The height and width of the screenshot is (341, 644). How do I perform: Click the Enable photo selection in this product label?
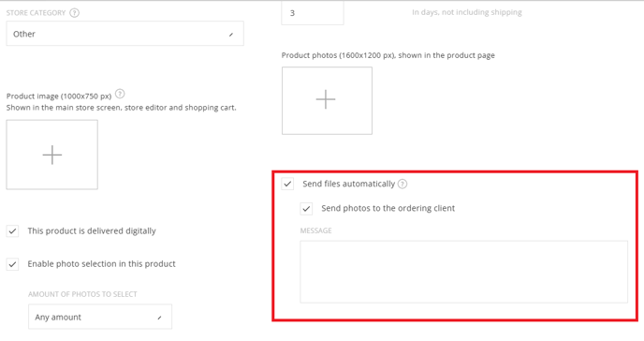click(101, 264)
